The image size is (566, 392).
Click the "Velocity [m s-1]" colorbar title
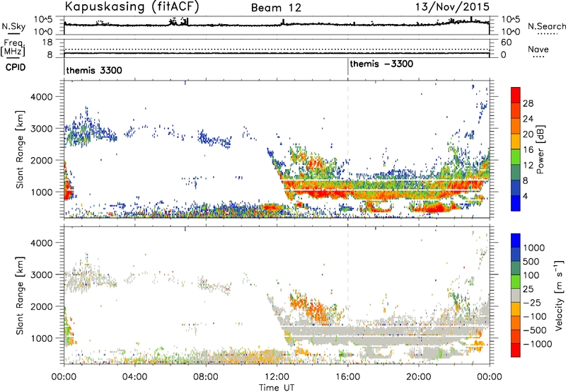pos(559,295)
